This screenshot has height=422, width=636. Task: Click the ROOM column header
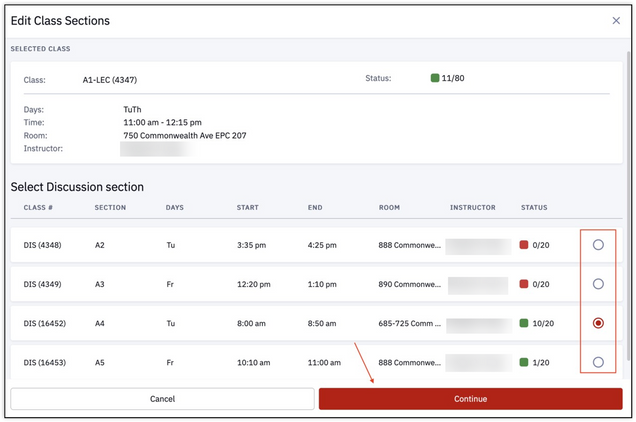point(389,207)
